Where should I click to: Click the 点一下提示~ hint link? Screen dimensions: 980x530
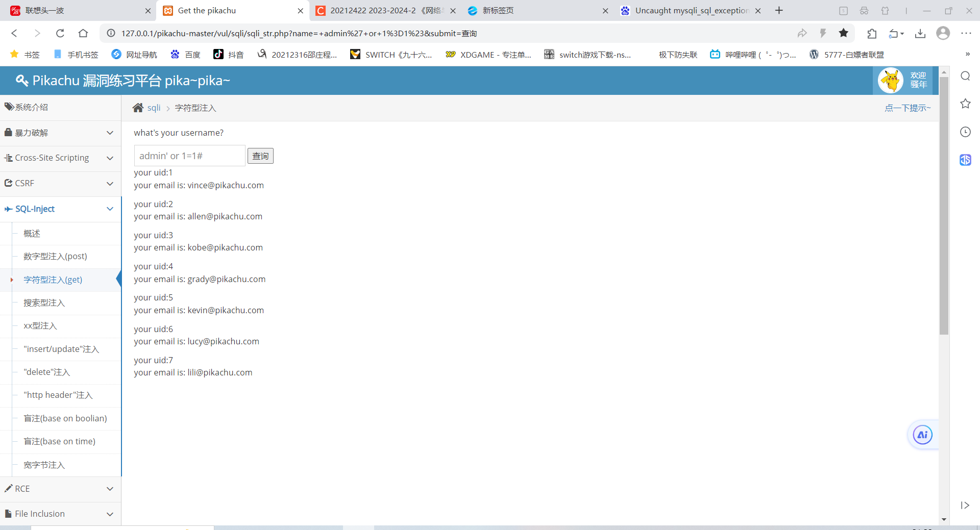click(x=908, y=108)
